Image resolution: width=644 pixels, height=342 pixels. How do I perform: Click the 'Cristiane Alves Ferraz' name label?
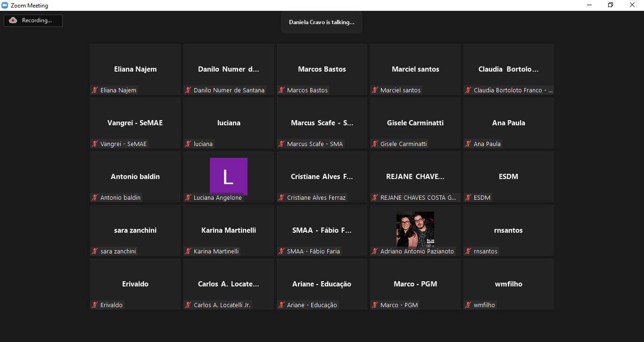(316, 197)
